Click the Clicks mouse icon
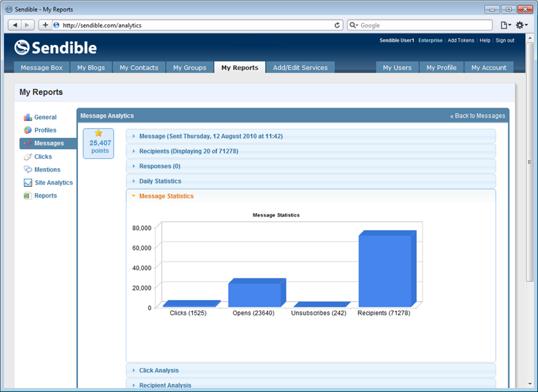Image resolution: width=538 pixels, height=392 pixels. point(28,157)
